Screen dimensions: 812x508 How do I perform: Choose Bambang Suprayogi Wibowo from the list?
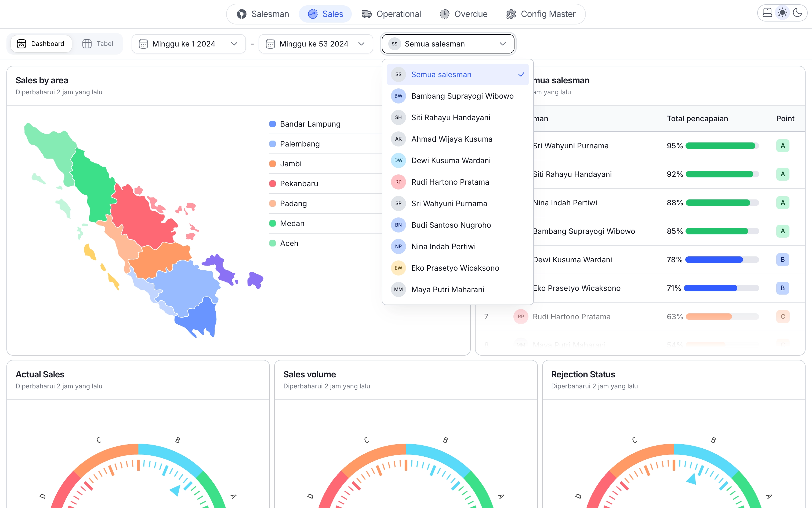(x=458, y=96)
